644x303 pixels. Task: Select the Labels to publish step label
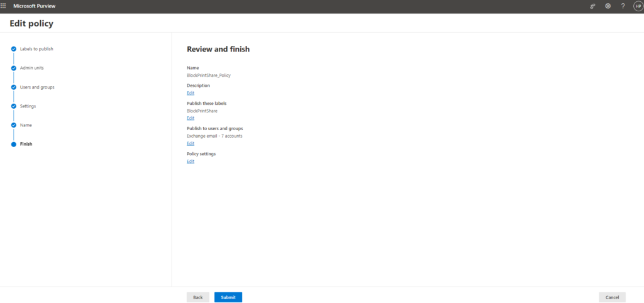click(41, 48)
